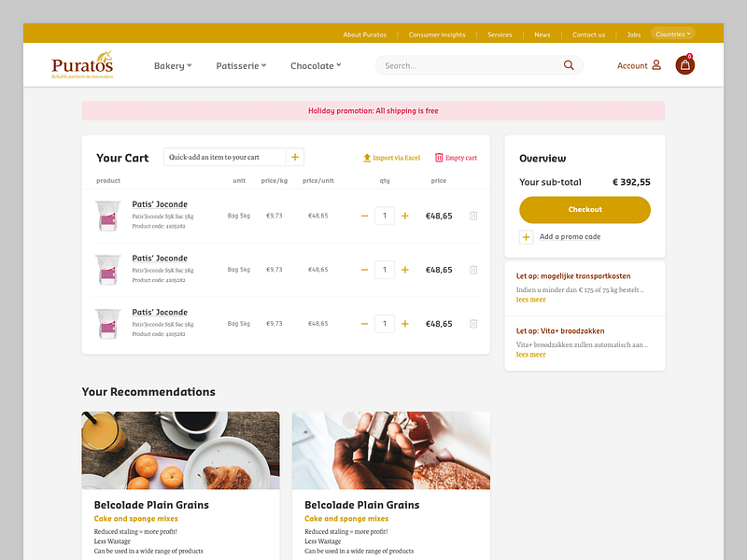The height and width of the screenshot is (560, 747).
Task: Decrease quantity of second Patis' Joconde
Action: [x=364, y=270]
